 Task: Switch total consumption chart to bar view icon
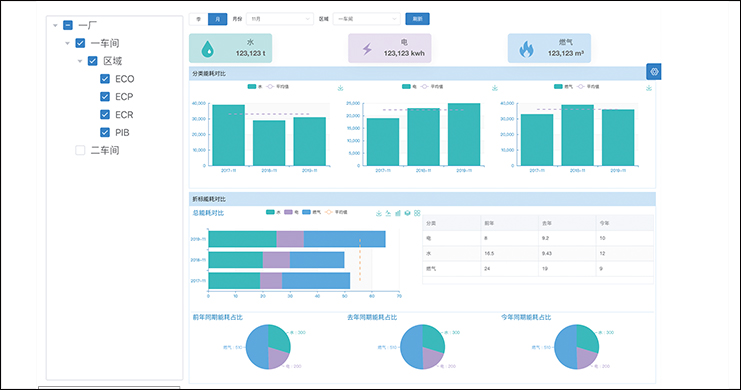pyautogui.click(x=398, y=213)
